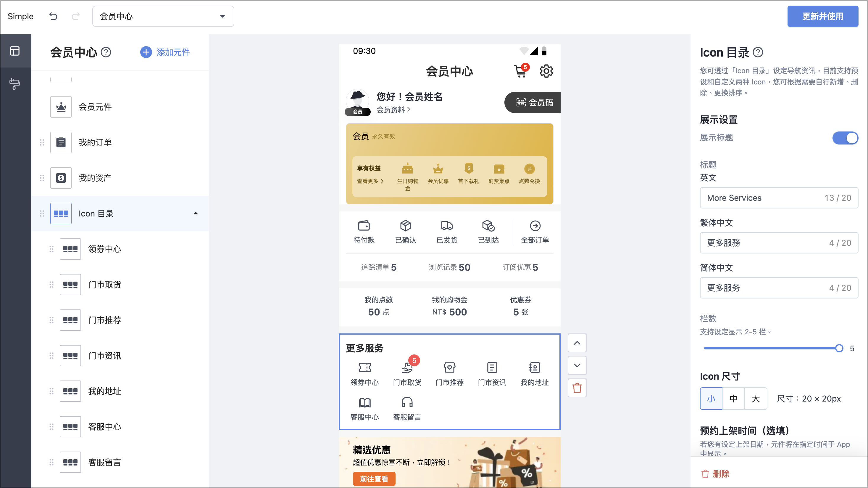This screenshot has height=488, width=868.
Task: Click the 繁体中文 title input field
Action: [779, 243]
